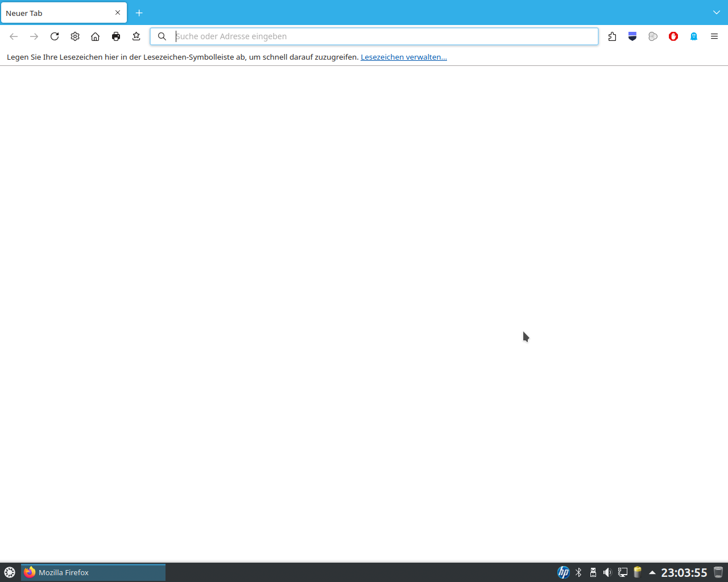Go to the home page
Screen dimensions: 728x582
click(x=96, y=36)
